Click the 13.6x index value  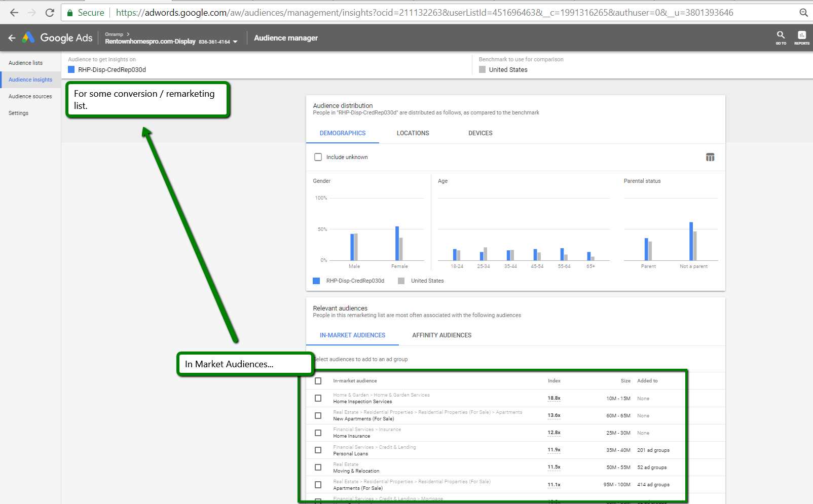(554, 415)
